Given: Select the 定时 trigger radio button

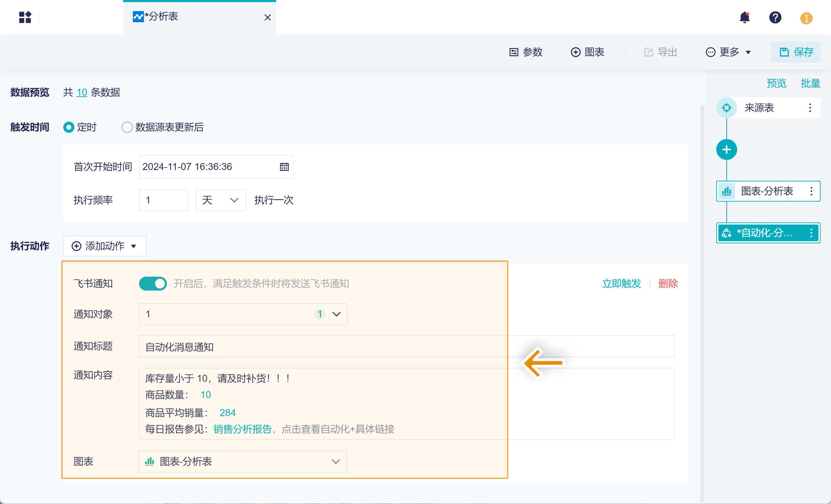Looking at the screenshot, I should pos(68,127).
